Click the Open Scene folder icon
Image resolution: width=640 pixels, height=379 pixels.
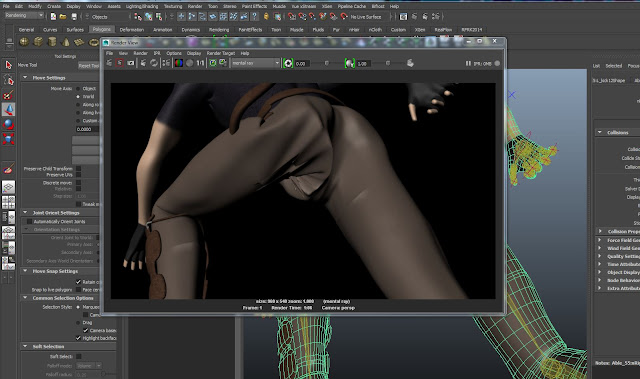pyautogui.click(x=63, y=17)
